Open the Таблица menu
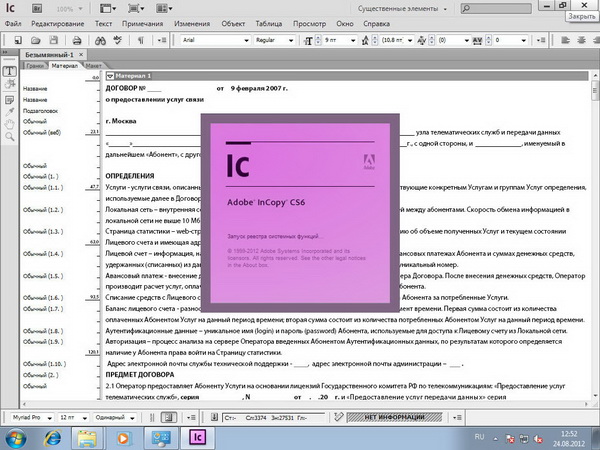This screenshot has width=600, height=450. pyautogui.click(x=268, y=21)
